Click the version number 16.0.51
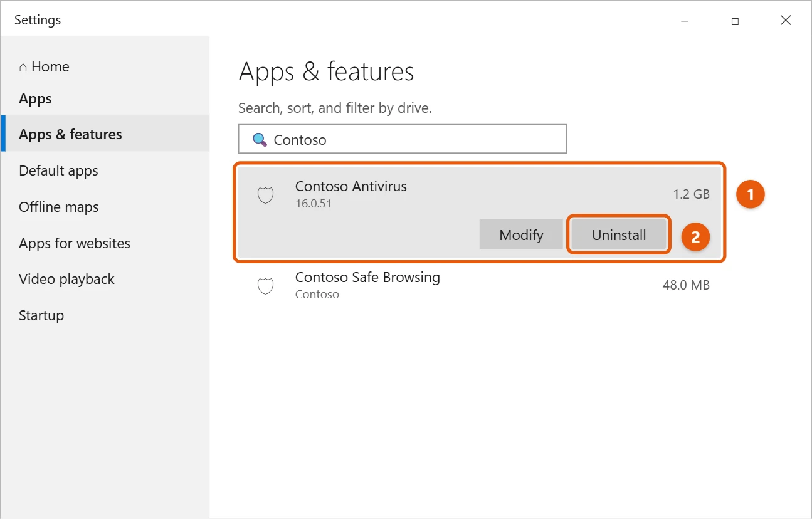This screenshot has width=812, height=519. 314,204
